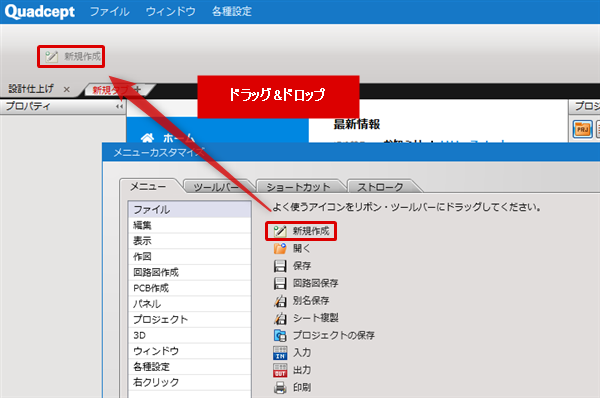The height and width of the screenshot is (398, 600).
Task: Click the 開く command label
Action: point(302,248)
